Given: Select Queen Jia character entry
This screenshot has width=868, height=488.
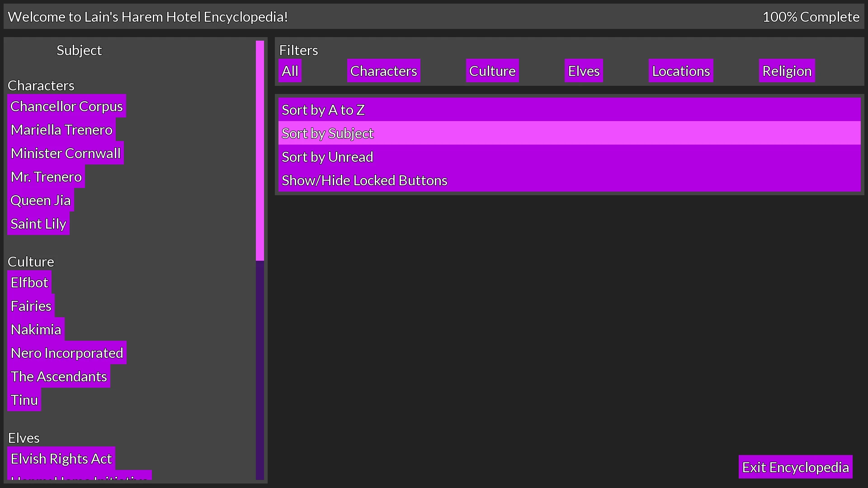Looking at the screenshot, I should tap(40, 200).
